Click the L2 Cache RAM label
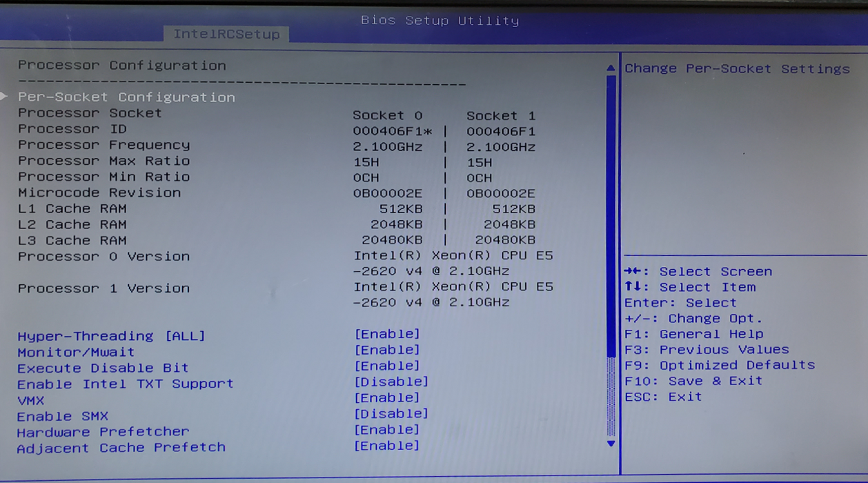This screenshot has width=868, height=483. pyautogui.click(x=72, y=224)
